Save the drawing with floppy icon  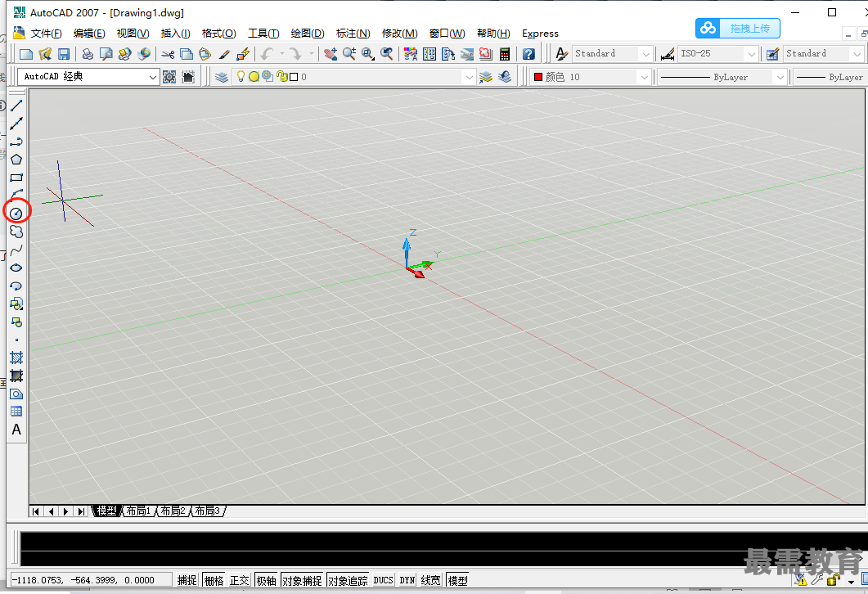(x=64, y=54)
